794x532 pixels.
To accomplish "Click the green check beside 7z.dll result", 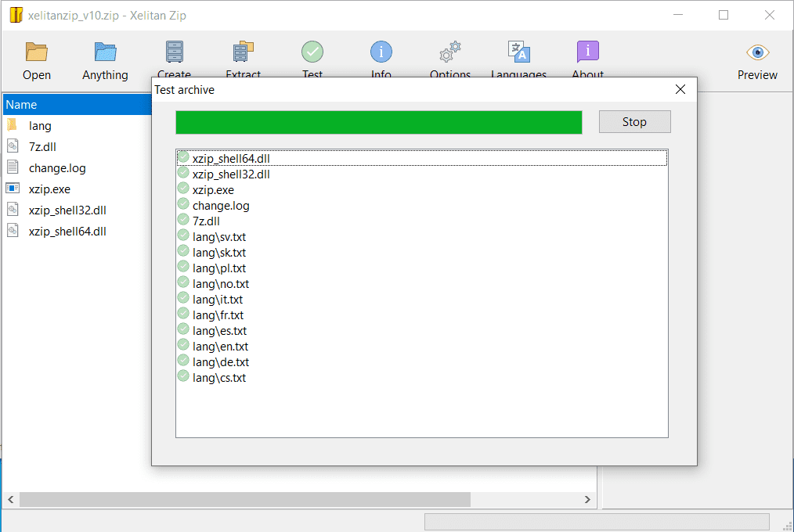I will pyautogui.click(x=183, y=220).
